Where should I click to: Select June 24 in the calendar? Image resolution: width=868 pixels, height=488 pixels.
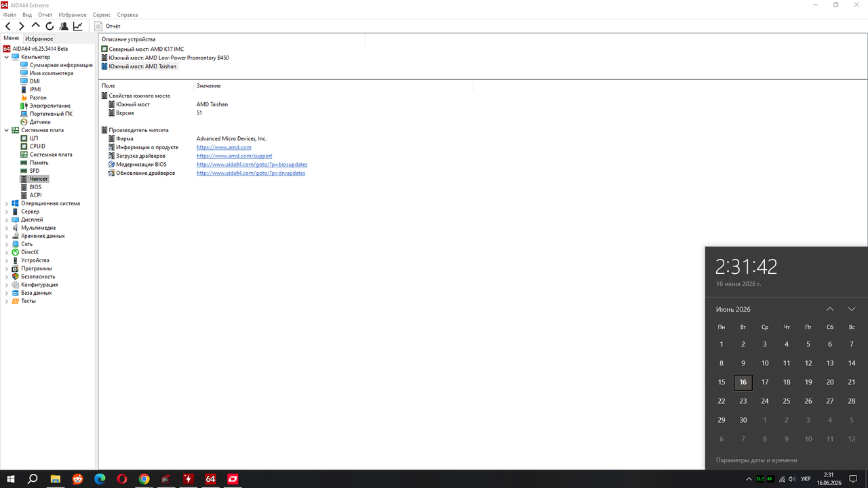(x=765, y=401)
